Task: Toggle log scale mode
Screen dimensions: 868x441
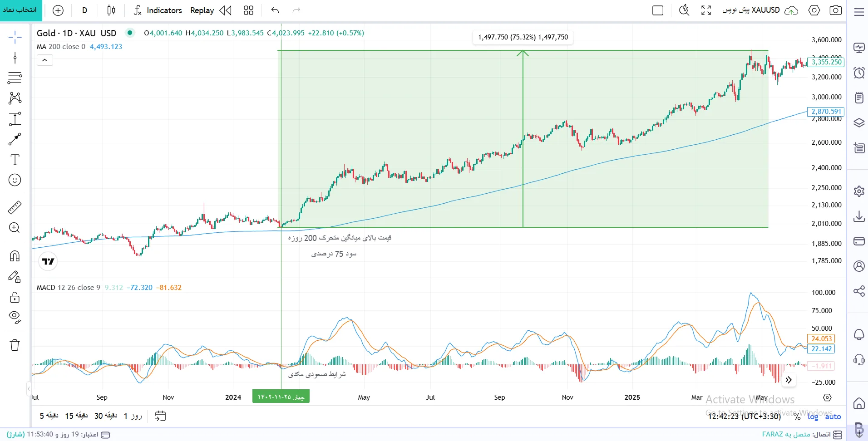Action: (x=813, y=416)
